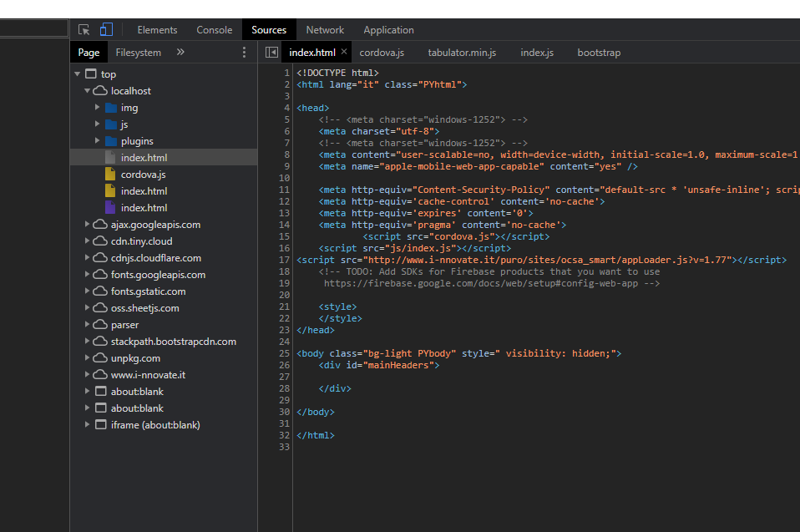Image resolution: width=800 pixels, height=532 pixels.
Task: Switch to the Network panel
Action: pos(325,29)
